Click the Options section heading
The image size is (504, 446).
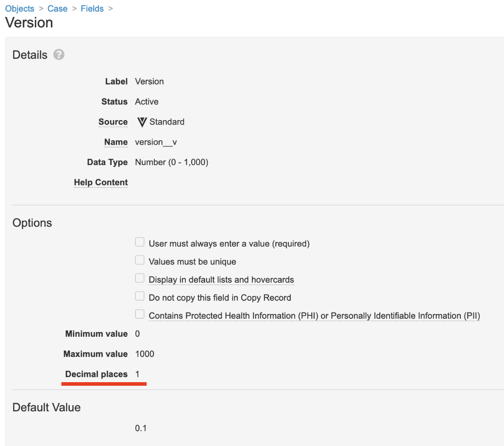coord(32,223)
